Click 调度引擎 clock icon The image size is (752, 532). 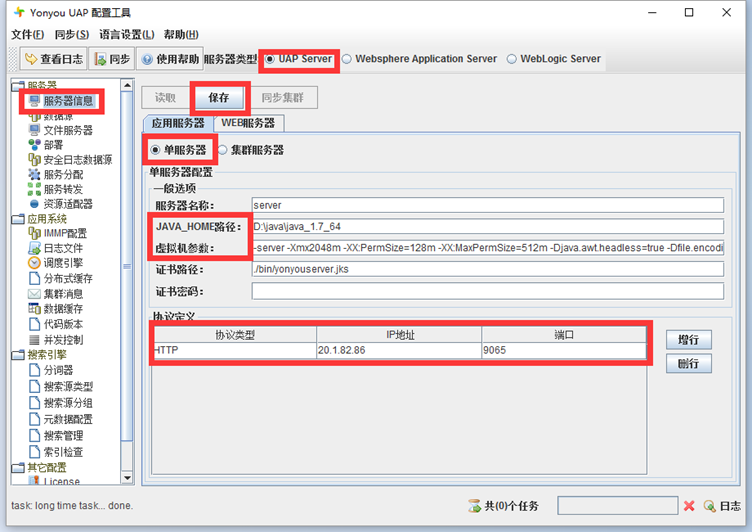[35, 263]
